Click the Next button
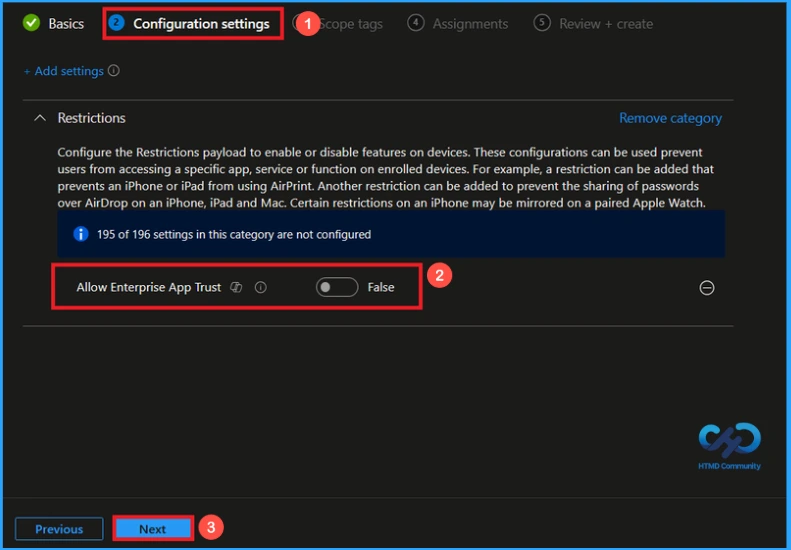Screen dimensions: 791x550 pyautogui.click(x=153, y=529)
